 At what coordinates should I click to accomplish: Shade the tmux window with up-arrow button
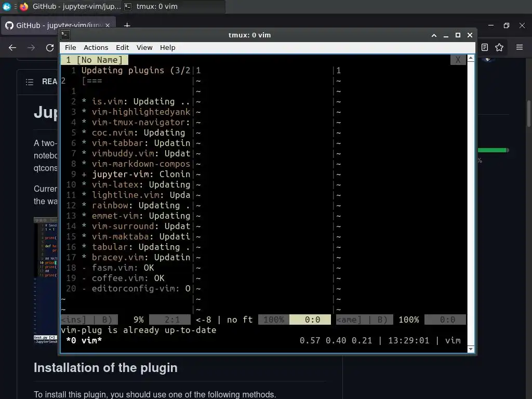[x=434, y=35]
